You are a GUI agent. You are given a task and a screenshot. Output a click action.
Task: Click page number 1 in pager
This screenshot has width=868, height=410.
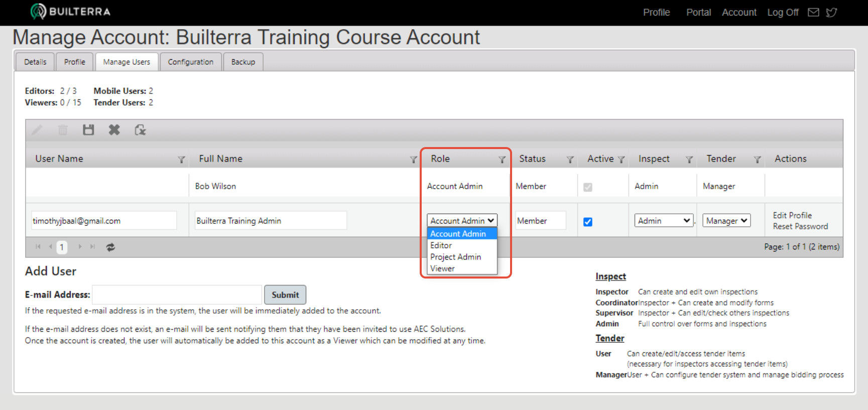pos(62,247)
